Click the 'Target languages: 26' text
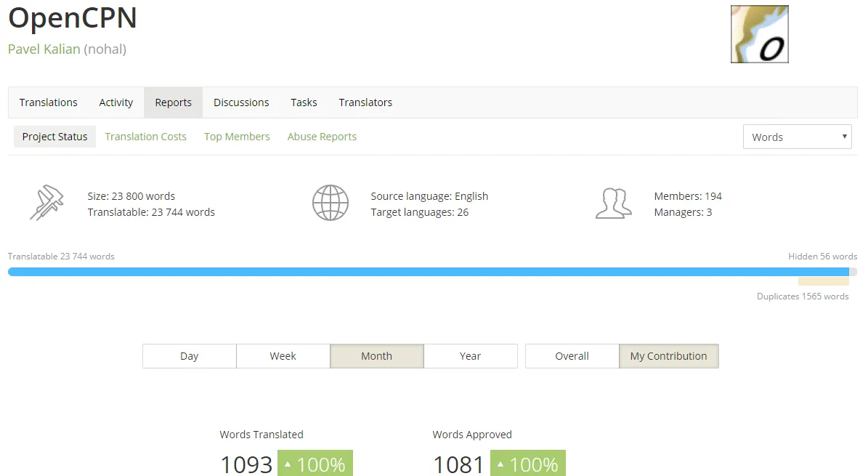The height and width of the screenshot is (476, 868). (x=420, y=212)
